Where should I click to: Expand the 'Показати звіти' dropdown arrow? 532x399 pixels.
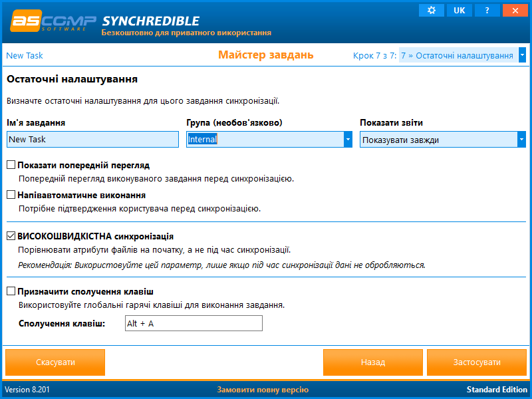522,140
